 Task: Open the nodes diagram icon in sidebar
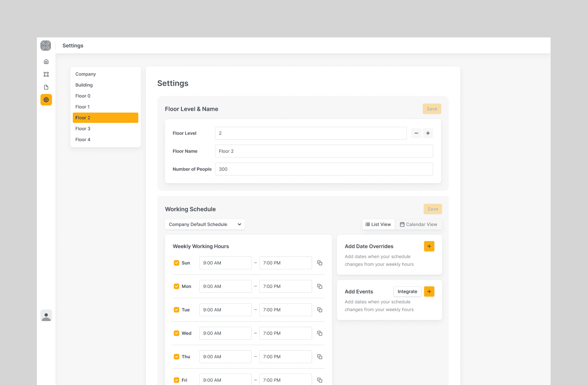point(46,74)
